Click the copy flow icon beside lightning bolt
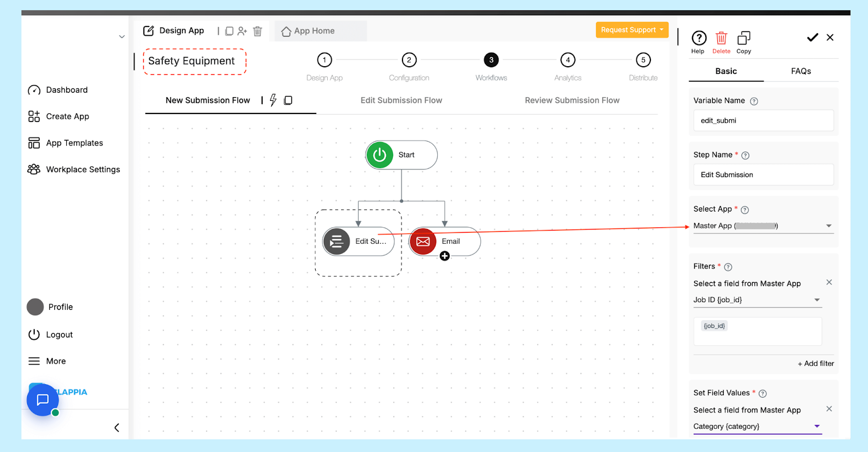868x452 pixels. pos(288,100)
